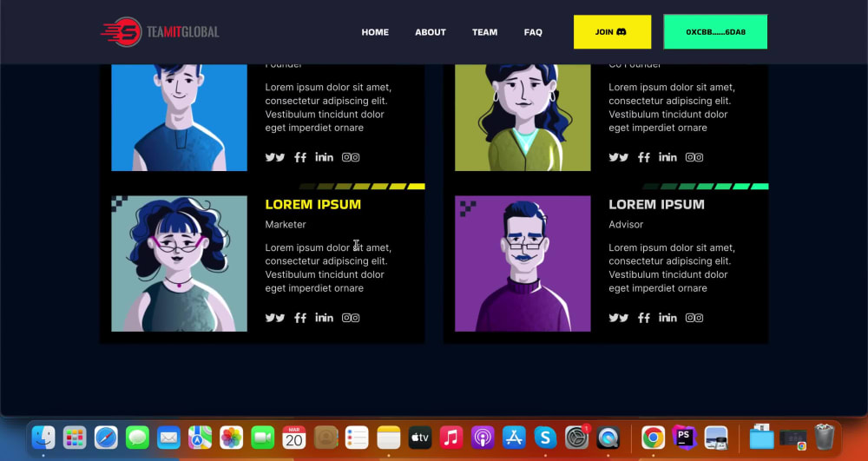Click Twitter icon beside the blue-background male avatar
This screenshot has height=461, width=868.
274,157
